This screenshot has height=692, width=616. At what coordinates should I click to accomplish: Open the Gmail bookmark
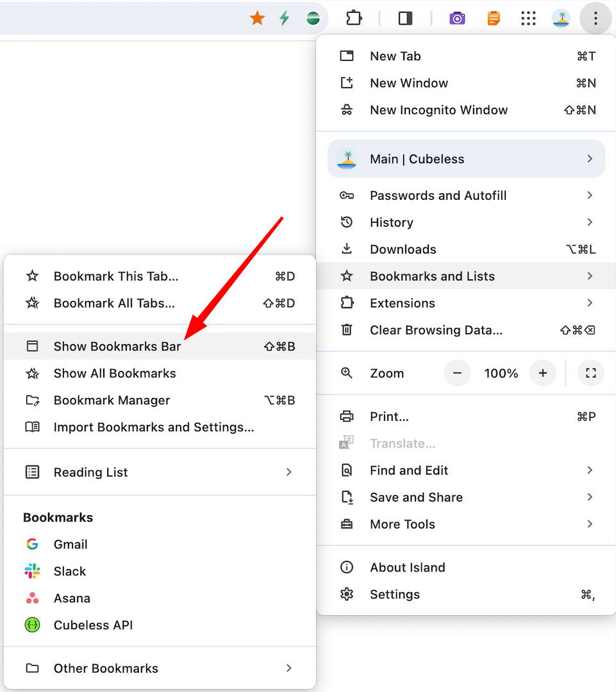coord(160,544)
